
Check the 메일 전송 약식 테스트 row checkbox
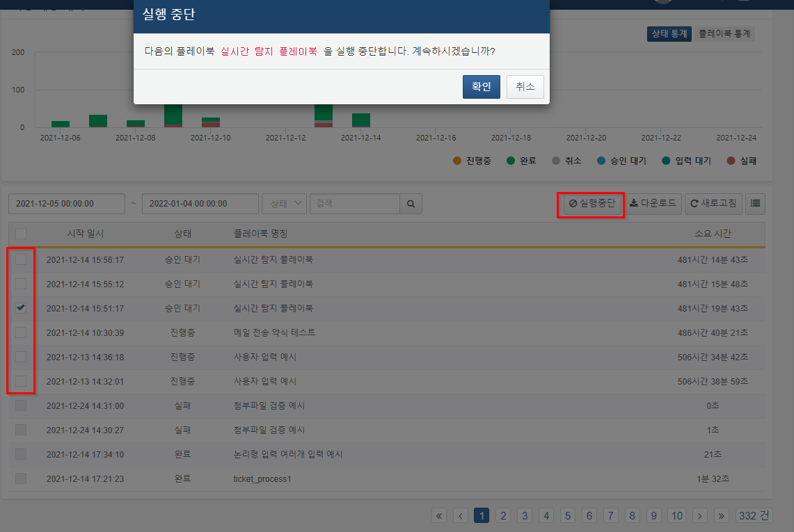point(21,332)
